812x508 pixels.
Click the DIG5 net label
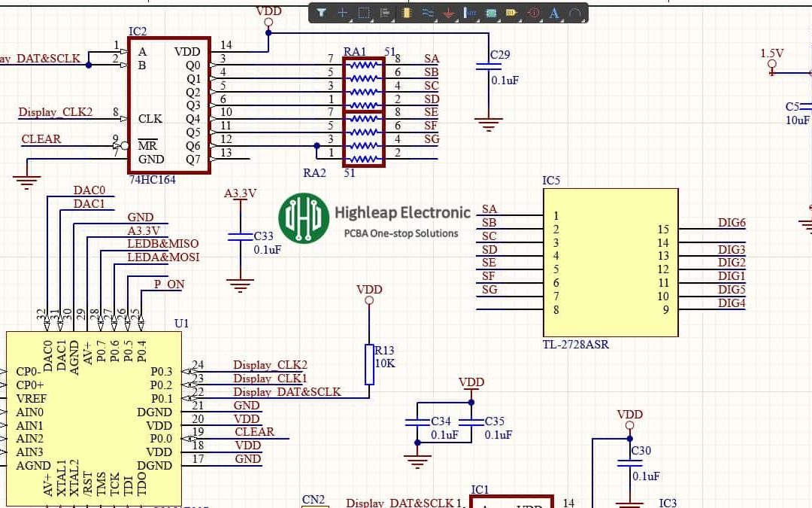(732, 290)
